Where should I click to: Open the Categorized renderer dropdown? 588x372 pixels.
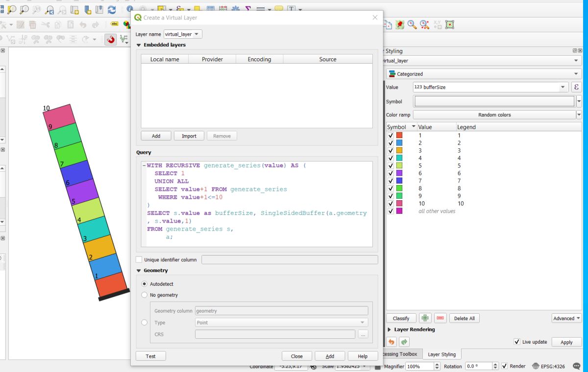pyautogui.click(x=483, y=74)
